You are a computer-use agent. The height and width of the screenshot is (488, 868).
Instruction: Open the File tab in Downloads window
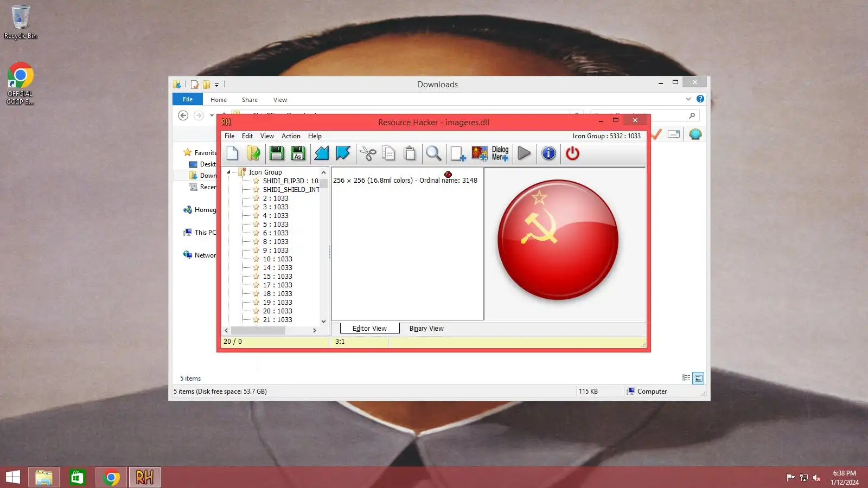point(188,99)
